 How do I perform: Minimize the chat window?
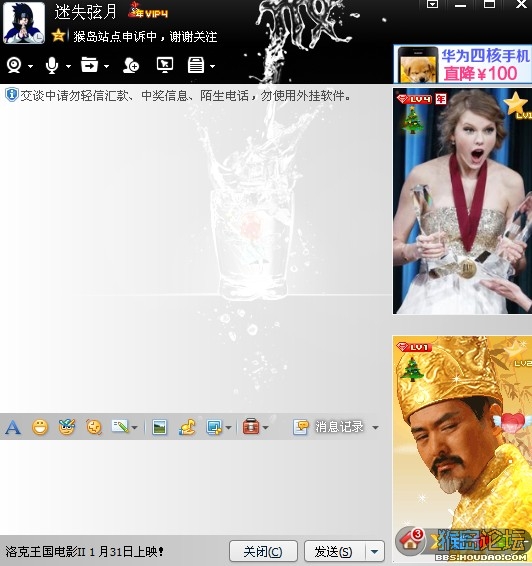pyautogui.click(x=460, y=5)
